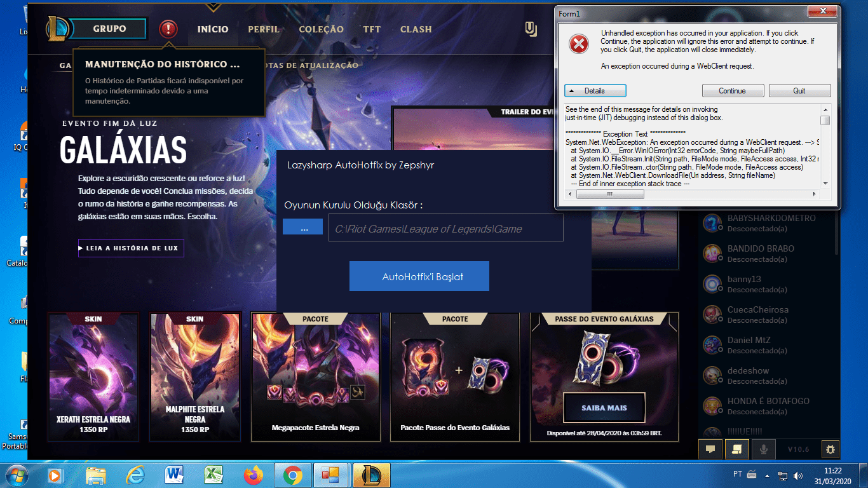
Task: Click the SAIBA MAIS button
Action: coord(604,408)
